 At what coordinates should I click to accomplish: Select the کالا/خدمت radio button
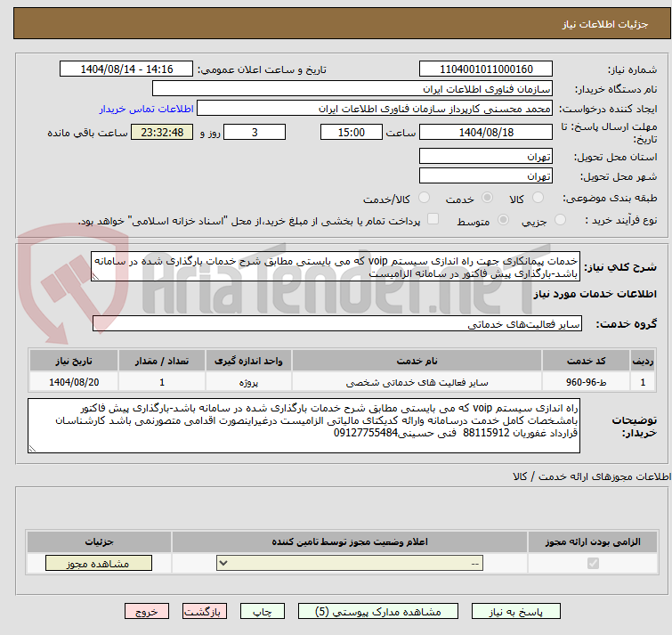(424, 198)
